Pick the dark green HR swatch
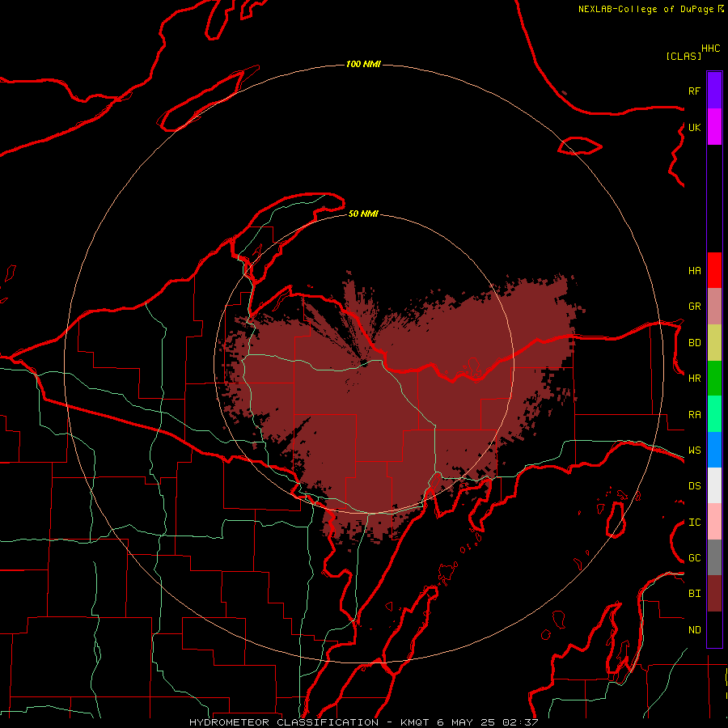The height and width of the screenshot is (728, 728). [714, 379]
